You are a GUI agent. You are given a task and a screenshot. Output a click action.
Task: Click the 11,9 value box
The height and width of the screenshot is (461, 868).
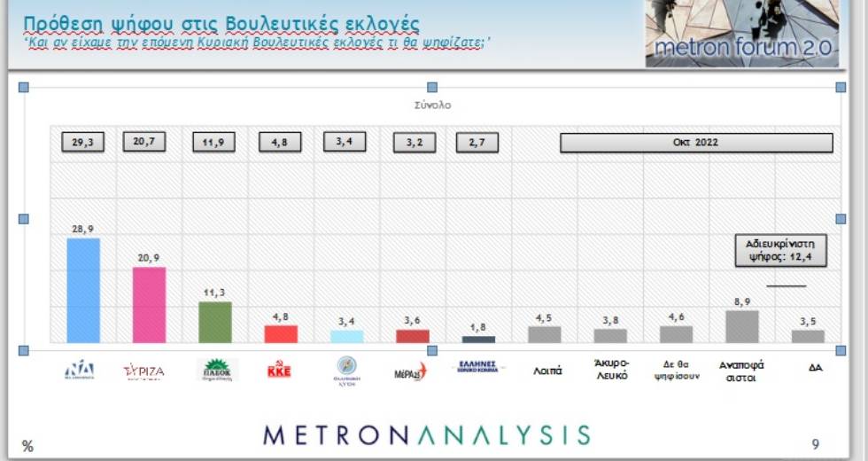(213, 143)
